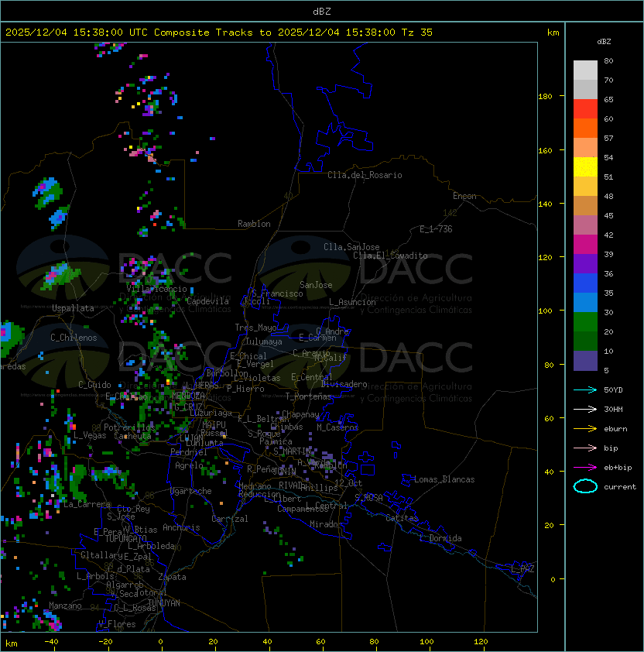Pick the dark orange swatch below red
The height and width of the screenshot is (652, 644).
pos(585,128)
